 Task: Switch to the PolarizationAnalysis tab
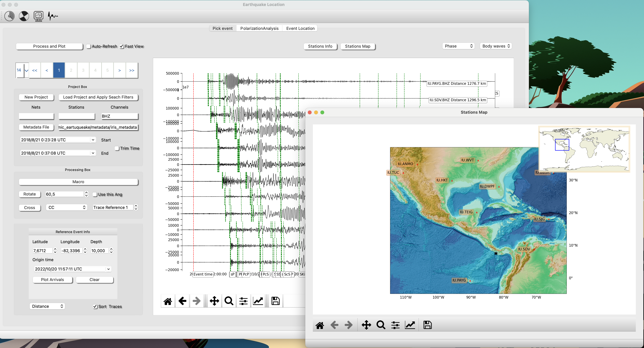(259, 29)
